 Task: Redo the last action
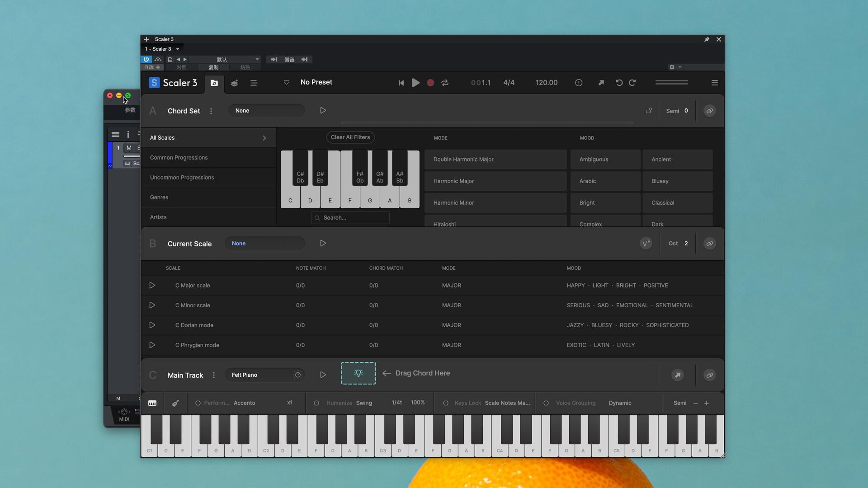coord(632,83)
